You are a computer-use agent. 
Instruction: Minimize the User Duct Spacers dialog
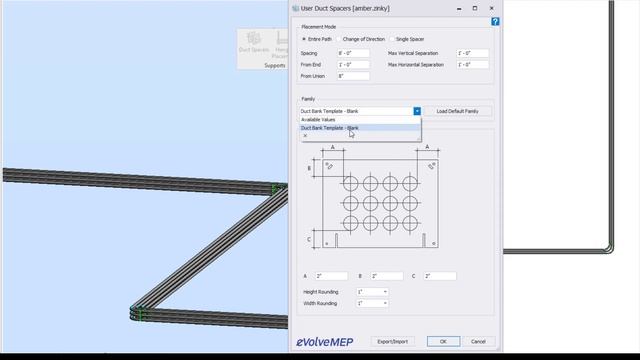tap(459, 8)
